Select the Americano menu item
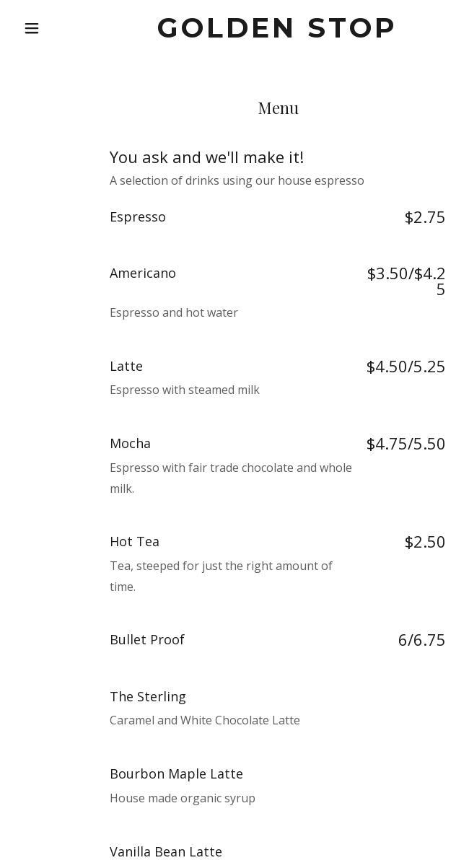 point(143,273)
